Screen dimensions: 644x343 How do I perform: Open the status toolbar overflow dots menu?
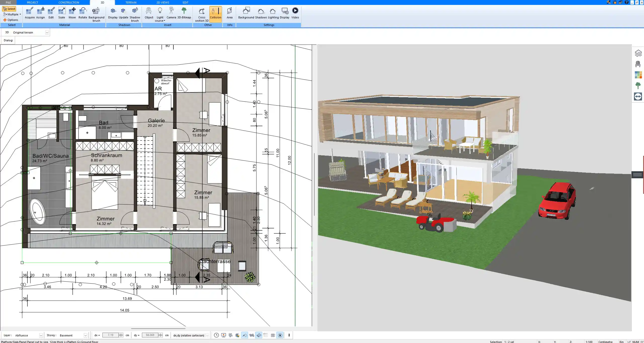coord(289,335)
